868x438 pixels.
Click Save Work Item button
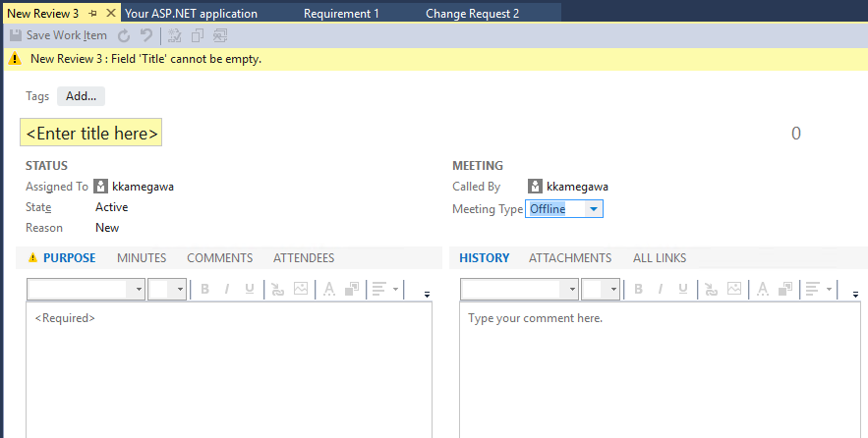(x=58, y=35)
